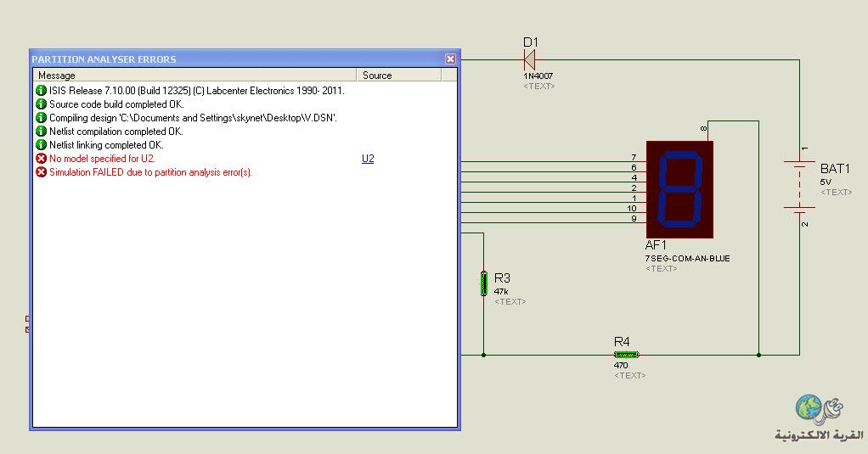Select the ISIS Release 7.10.00 message

[197, 91]
